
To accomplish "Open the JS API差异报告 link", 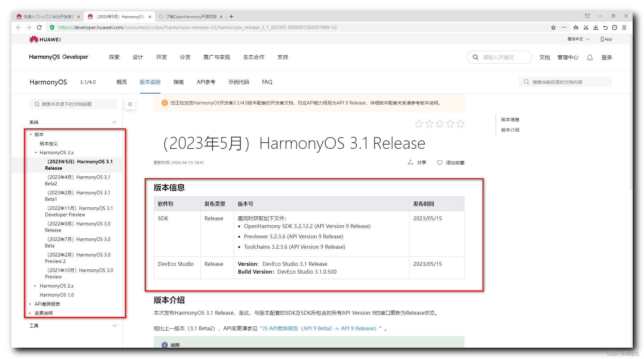I will tap(319, 328).
